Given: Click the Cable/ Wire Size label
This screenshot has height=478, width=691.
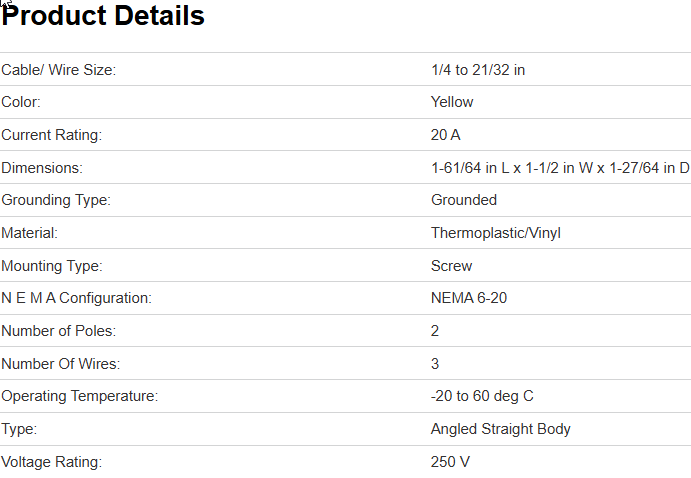Looking at the screenshot, I should coord(59,69).
